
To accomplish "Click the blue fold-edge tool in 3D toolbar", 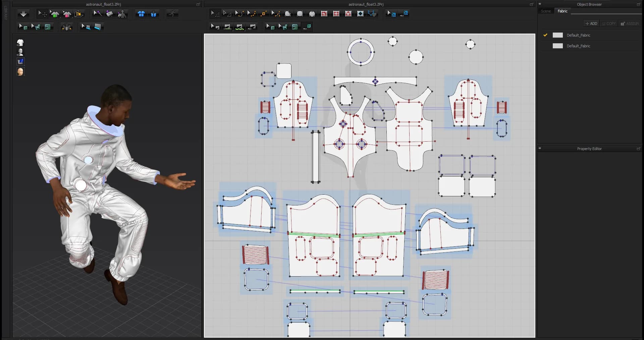I will (98, 27).
